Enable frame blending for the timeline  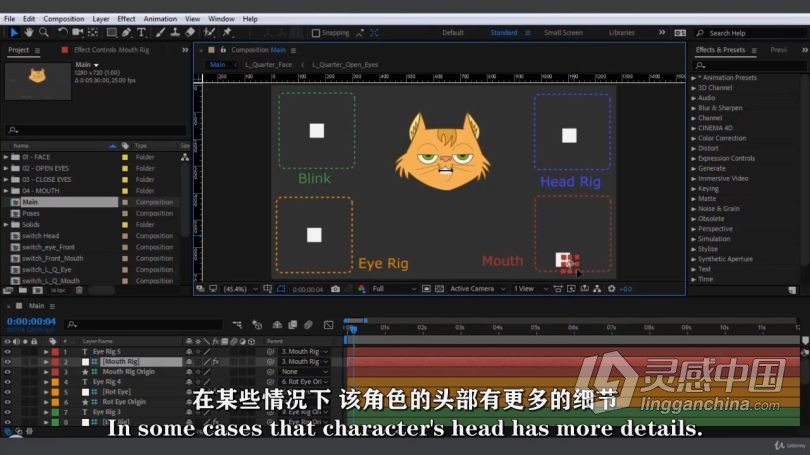point(292,324)
